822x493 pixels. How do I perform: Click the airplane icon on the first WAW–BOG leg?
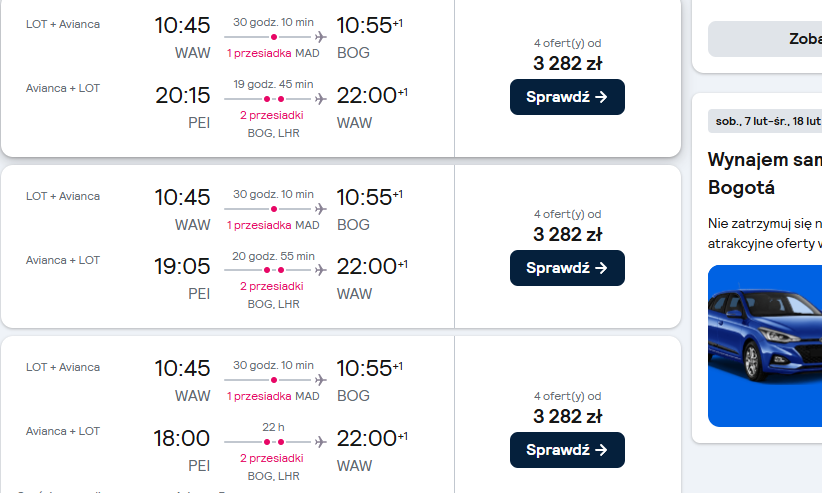coord(320,37)
